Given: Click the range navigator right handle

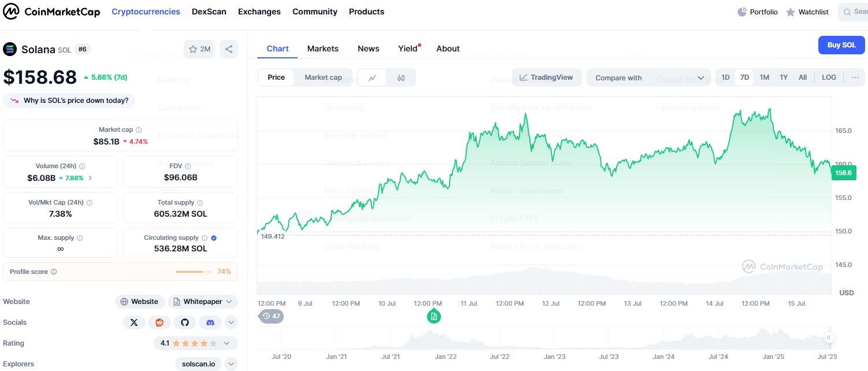Looking at the screenshot, I should (x=829, y=337).
